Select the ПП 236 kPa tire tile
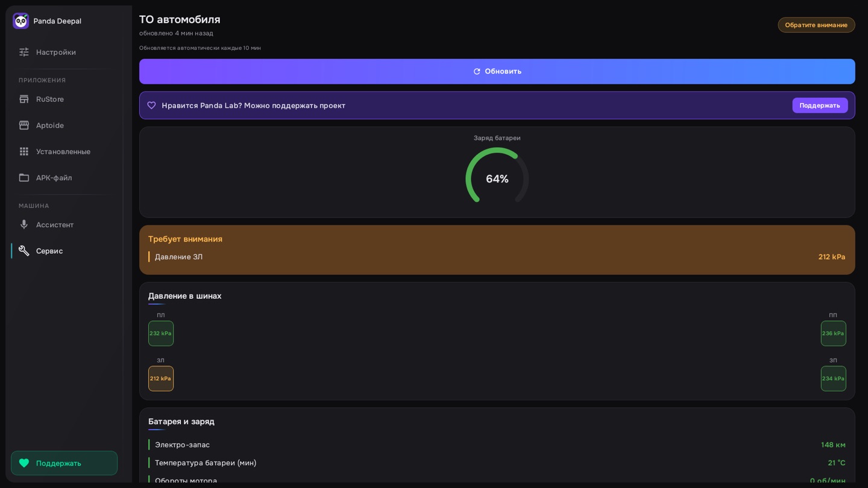Image resolution: width=868 pixels, height=488 pixels. coord(833,333)
